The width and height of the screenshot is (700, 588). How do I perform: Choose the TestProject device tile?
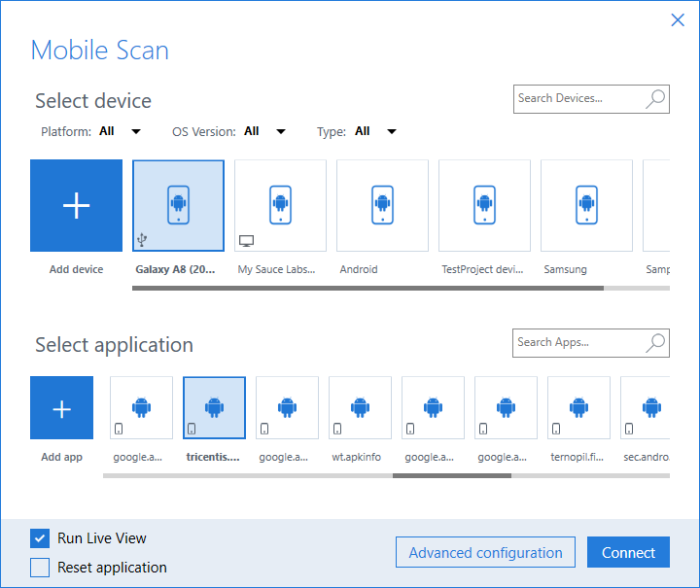[x=484, y=205]
